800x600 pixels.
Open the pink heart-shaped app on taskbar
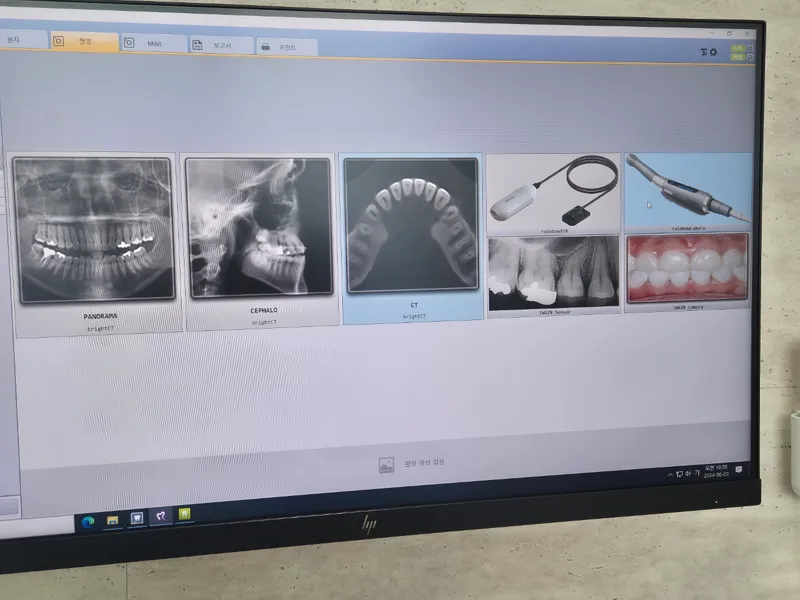161,516
